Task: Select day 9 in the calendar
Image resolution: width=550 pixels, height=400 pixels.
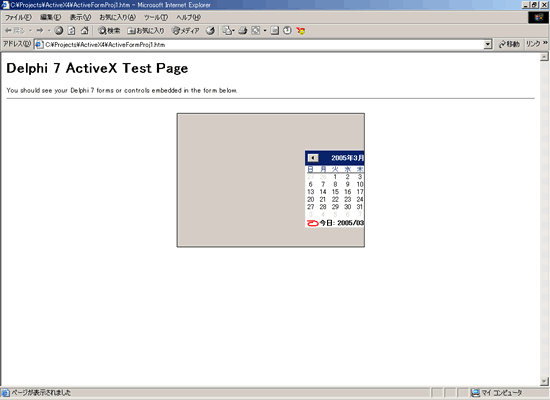Action: click(x=348, y=184)
